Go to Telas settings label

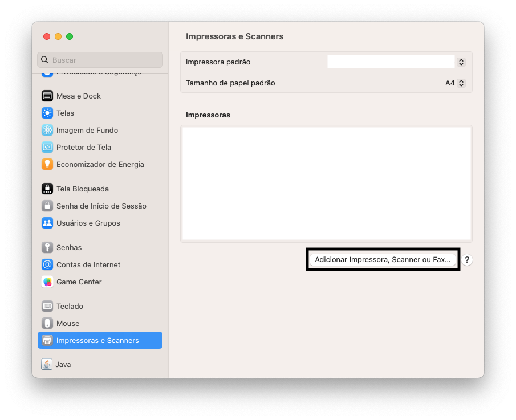coord(65,113)
